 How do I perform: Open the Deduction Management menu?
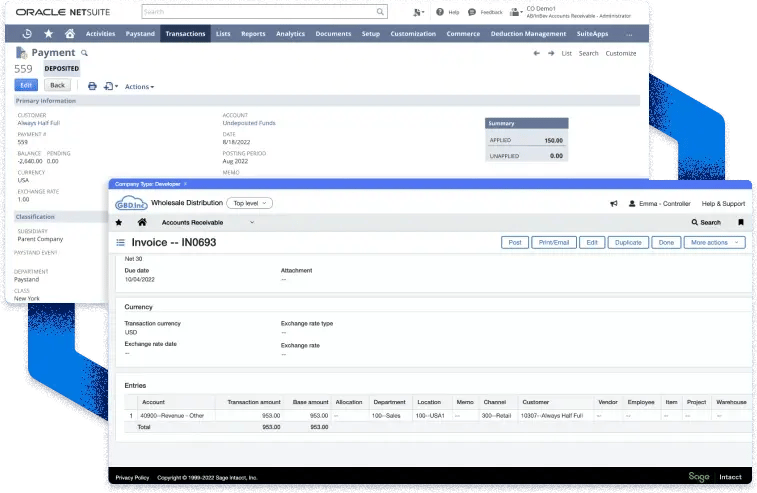(x=528, y=34)
